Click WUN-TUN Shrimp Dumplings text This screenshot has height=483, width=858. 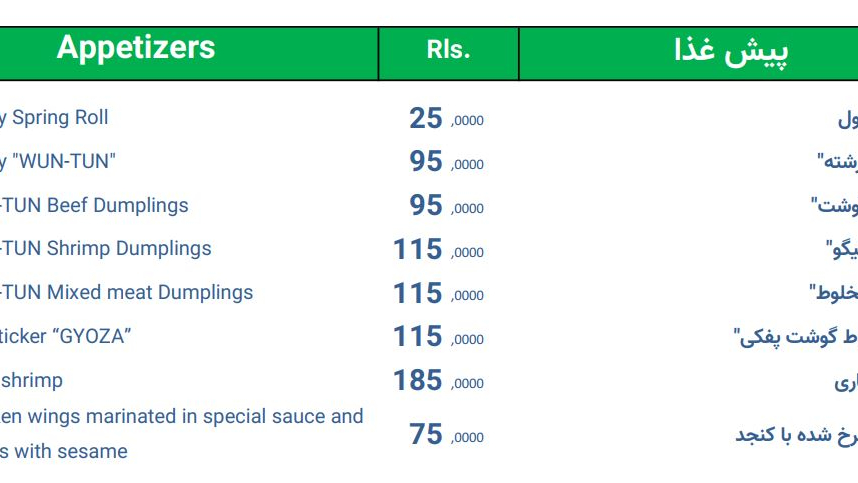tap(106, 248)
